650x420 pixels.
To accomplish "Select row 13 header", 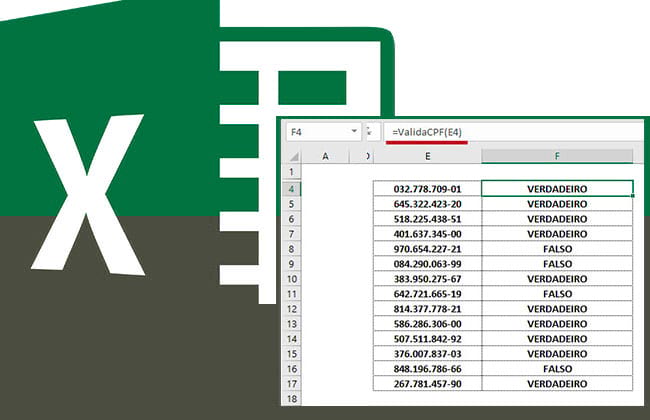I will click(x=291, y=324).
